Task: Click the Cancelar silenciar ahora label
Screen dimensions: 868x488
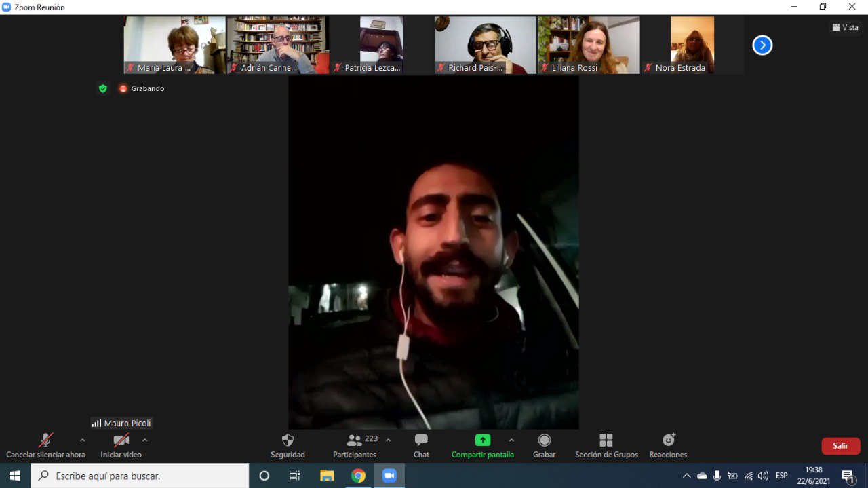Action: pos(45,455)
